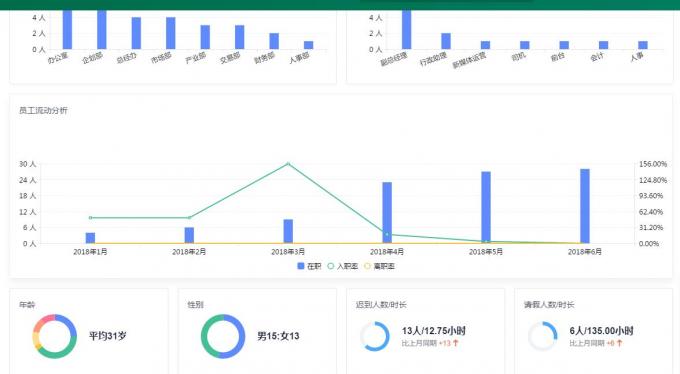The image size is (680, 374).
Task: Click the 2018年6月 在职 bar
Action: [585, 206]
